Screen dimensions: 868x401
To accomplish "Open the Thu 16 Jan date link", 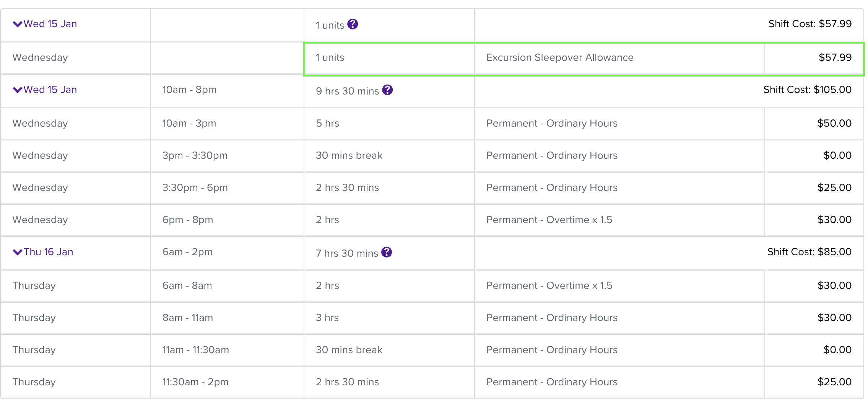I will [48, 252].
